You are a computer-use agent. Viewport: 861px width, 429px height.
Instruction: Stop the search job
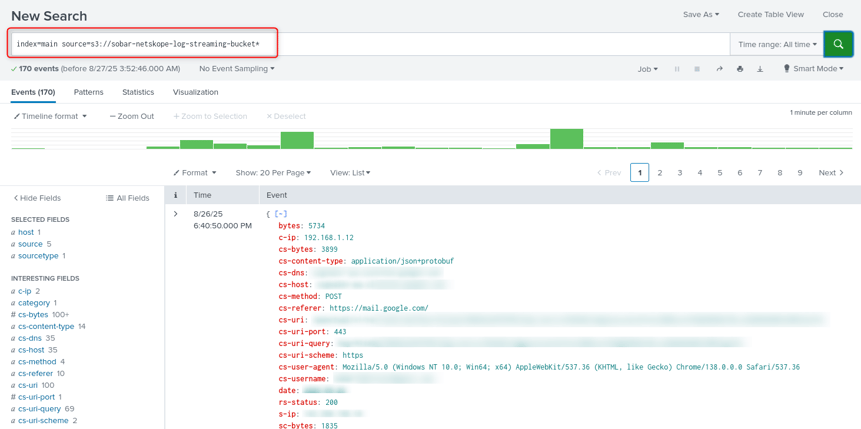[x=697, y=69]
